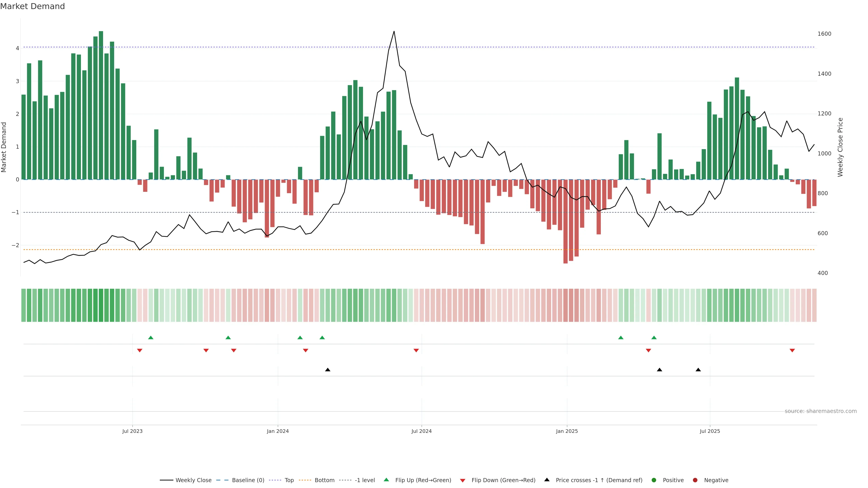Click the source: sharemaestro.com text

[x=821, y=411]
